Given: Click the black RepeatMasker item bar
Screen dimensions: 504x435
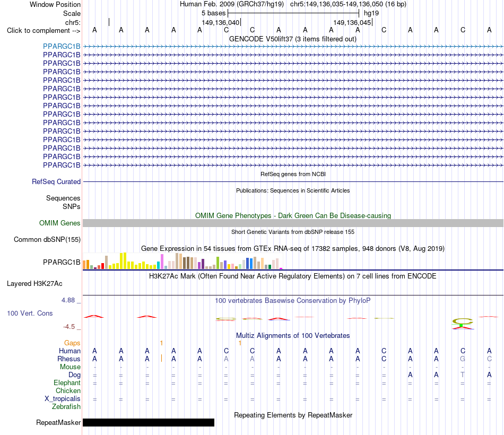Looking at the screenshot, I should [x=149, y=422].
